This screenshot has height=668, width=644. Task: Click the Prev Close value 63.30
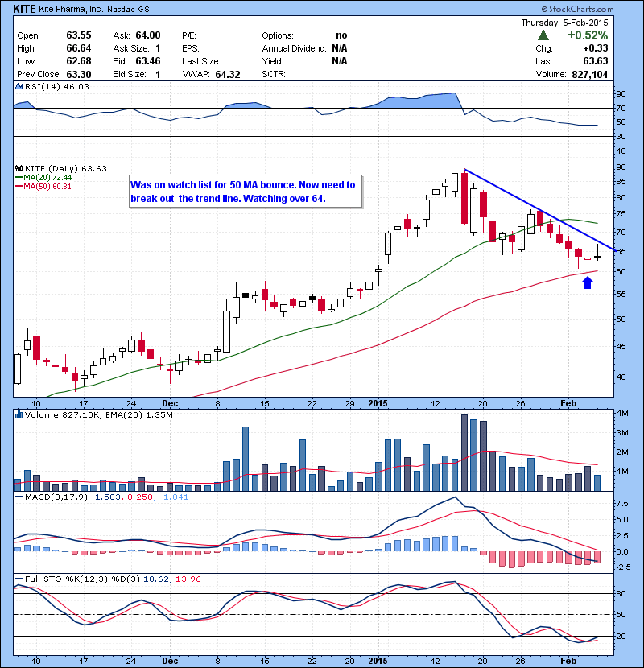pos(79,74)
